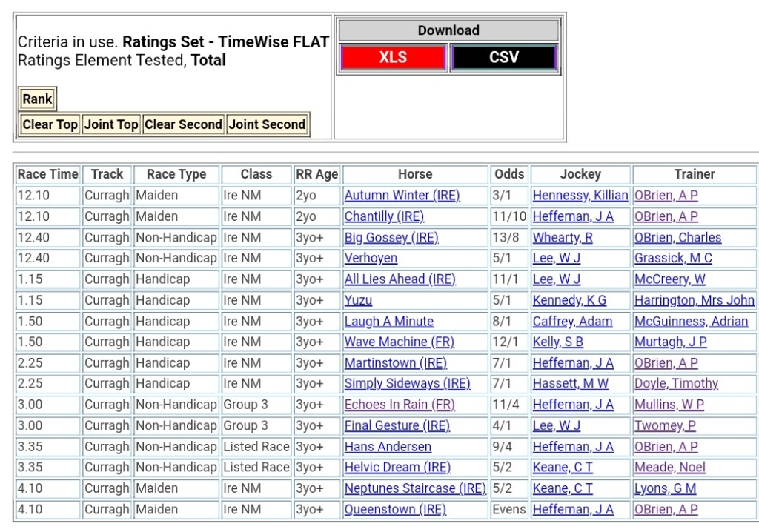The image size is (759, 532).
Task: View trainer McGuinness, Adrian
Action: point(691,322)
